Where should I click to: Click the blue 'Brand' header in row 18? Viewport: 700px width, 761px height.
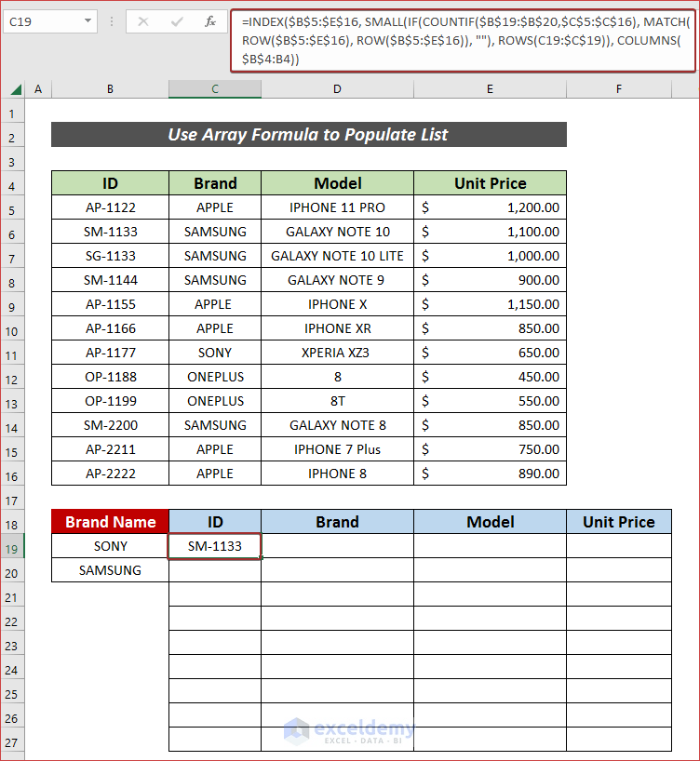tap(337, 522)
